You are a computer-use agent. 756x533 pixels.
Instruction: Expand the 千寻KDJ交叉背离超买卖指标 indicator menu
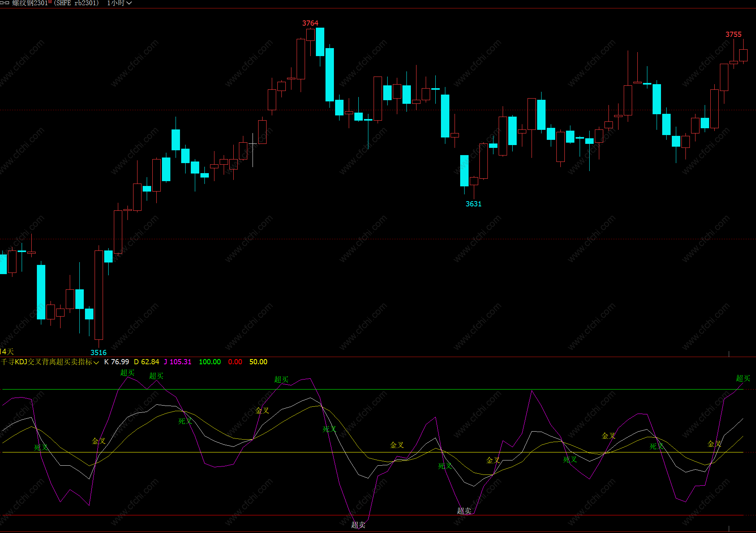(x=96, y=362)
